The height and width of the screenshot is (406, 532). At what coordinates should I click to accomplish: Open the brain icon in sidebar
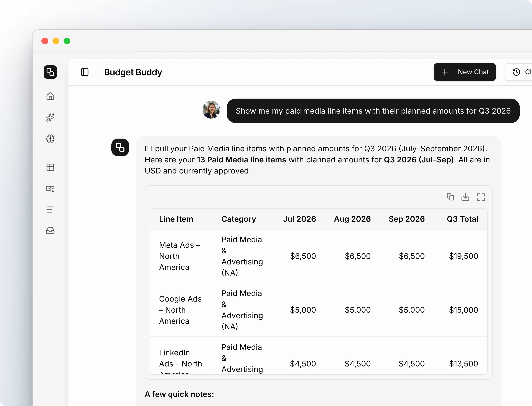(50, 138)
